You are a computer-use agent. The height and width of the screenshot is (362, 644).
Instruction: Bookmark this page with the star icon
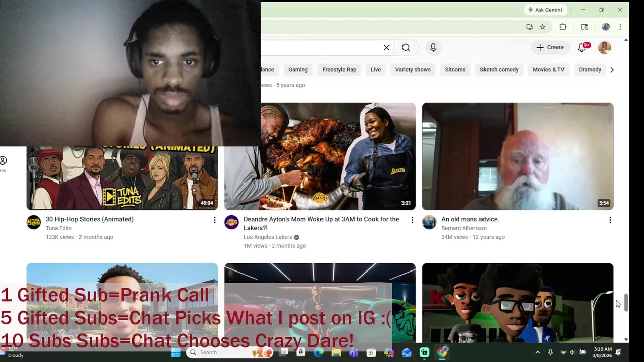[x=543, y=27]
